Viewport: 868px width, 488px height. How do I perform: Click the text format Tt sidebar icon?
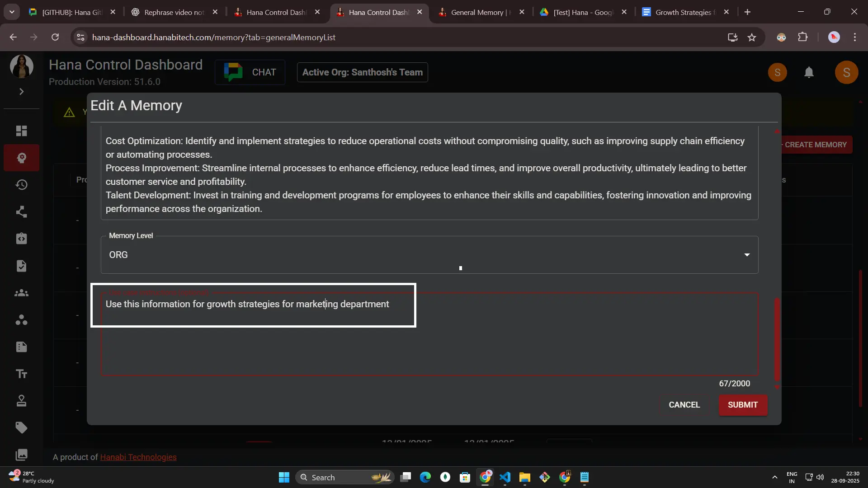(x=21, y=374)
